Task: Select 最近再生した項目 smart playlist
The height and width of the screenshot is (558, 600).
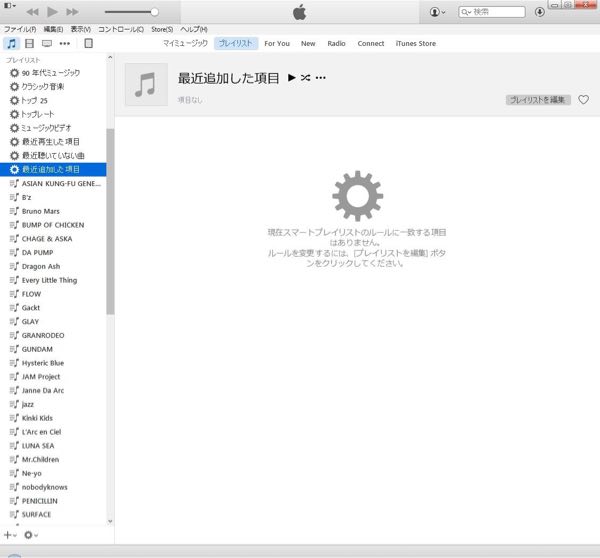Action: (x=53, y=142)
